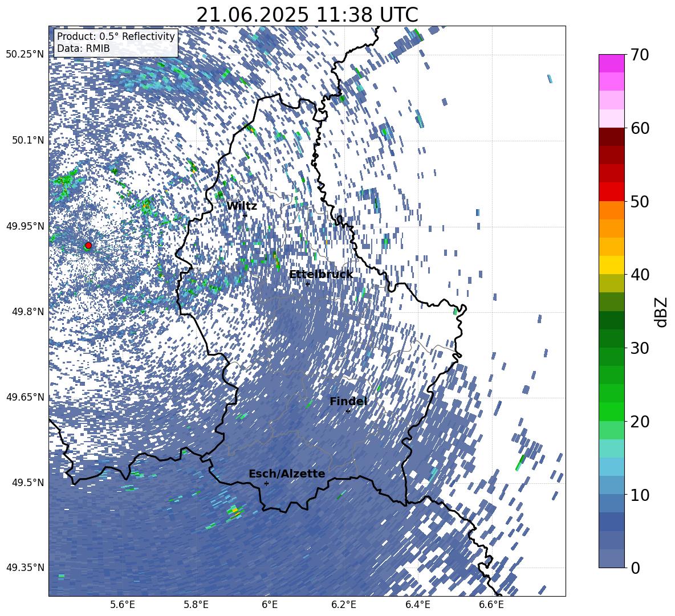675x616 pixels.
Task: Click the colorbar value 0
Action: pyautogui.click(x=635, y=568)
